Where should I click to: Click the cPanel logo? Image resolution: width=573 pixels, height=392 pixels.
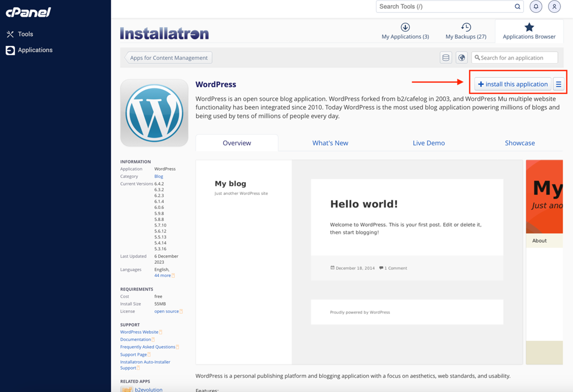[28, 12]
